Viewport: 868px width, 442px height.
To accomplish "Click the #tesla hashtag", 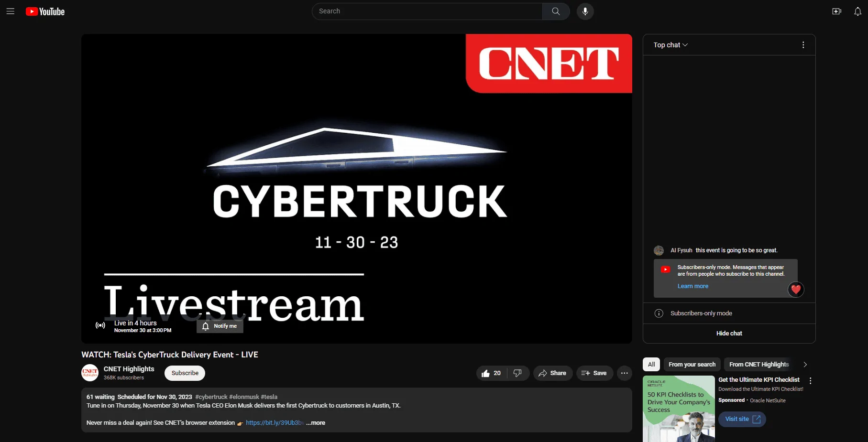I will (x=269, y=397).
